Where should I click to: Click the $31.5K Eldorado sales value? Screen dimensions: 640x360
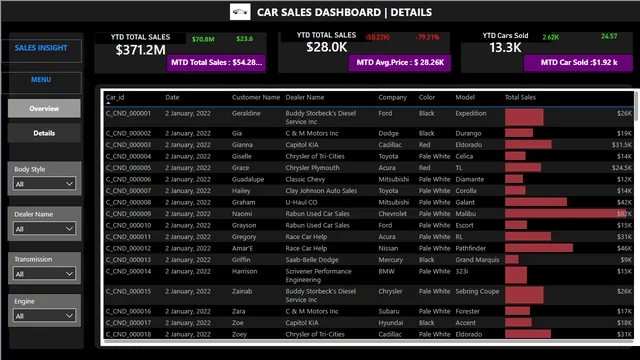pyautogui.click(x=622, y=144)
